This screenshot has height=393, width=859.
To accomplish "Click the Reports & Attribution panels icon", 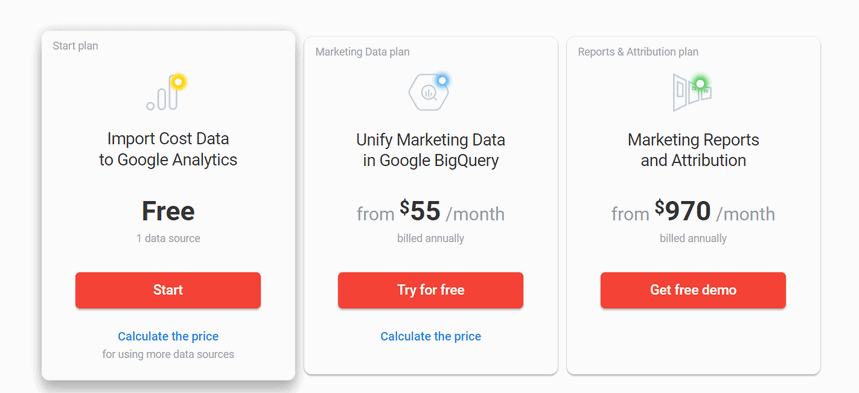I will [x=690, y=93].
